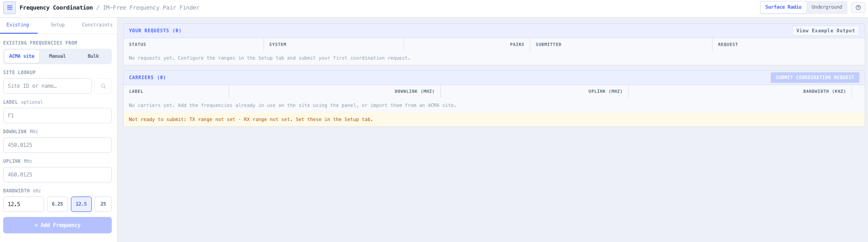Click the site lookup search icon

click(x=103, y=86)
